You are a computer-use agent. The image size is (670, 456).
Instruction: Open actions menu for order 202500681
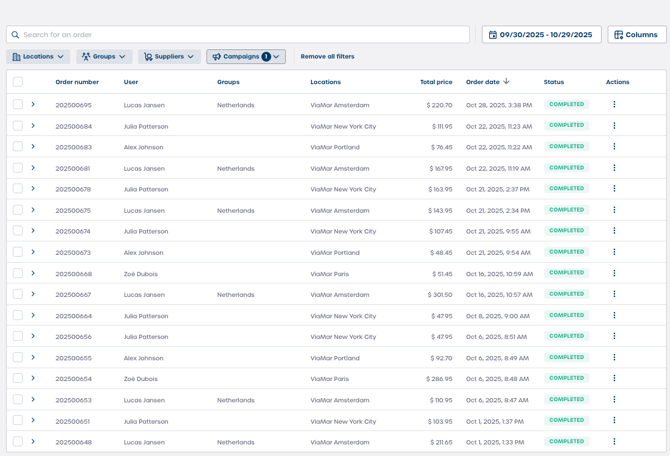(x=614, y=168)
